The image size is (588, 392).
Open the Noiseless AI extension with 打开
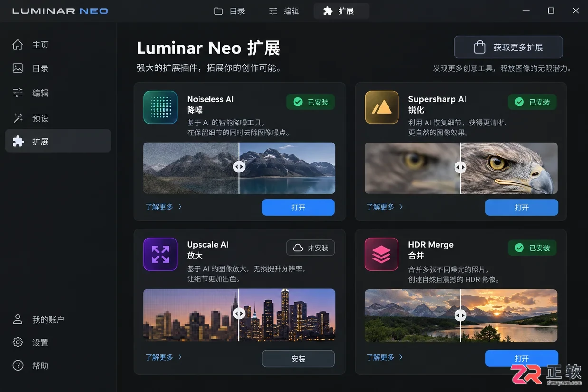pos(298,207)
